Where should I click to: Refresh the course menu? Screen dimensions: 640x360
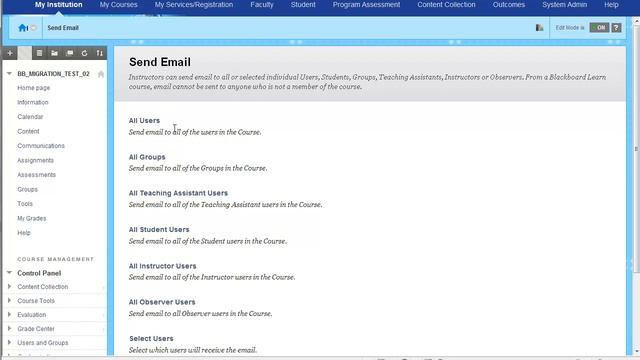84,53
